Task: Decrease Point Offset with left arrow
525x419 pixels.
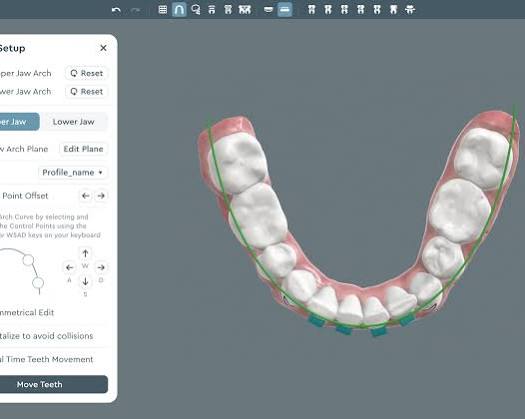Action: (86, 196)
